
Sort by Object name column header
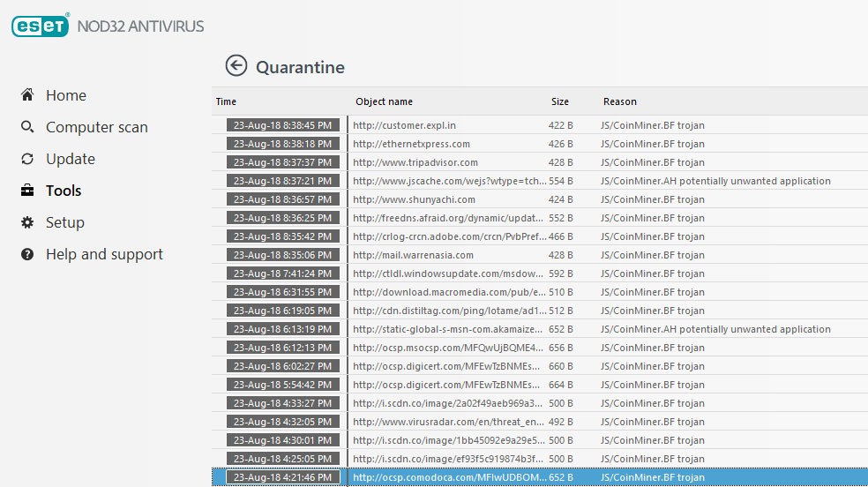385,101
